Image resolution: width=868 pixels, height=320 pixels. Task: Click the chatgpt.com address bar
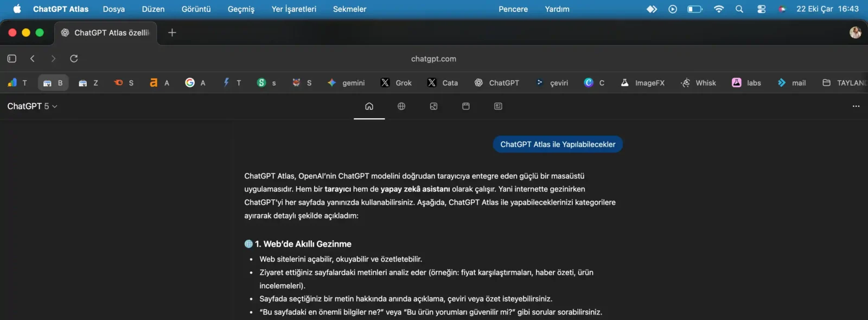[433, 59]
